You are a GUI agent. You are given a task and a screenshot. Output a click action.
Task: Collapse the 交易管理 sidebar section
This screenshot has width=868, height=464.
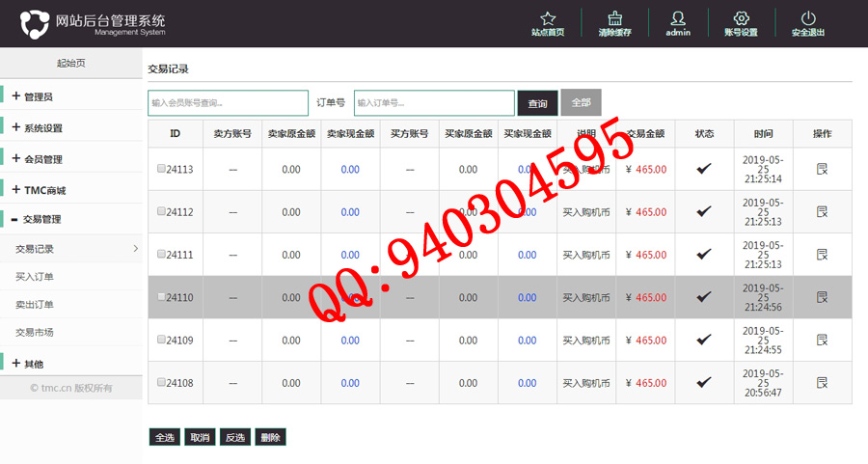[x=42, y=220]
